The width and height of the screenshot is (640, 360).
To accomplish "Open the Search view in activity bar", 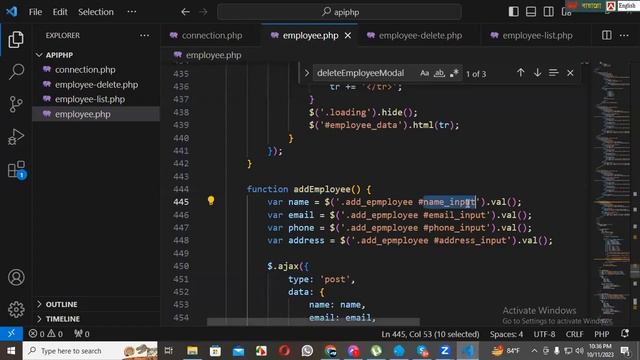I will tap(16, 71).
